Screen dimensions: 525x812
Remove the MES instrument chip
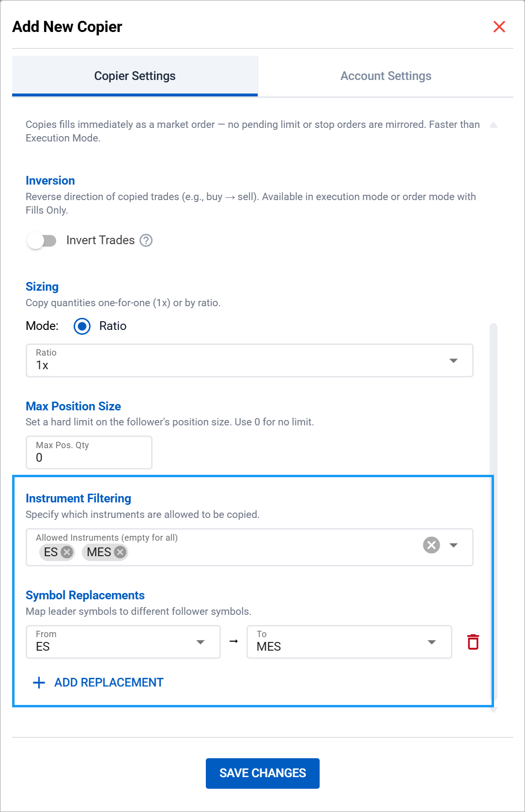(120, 552)
